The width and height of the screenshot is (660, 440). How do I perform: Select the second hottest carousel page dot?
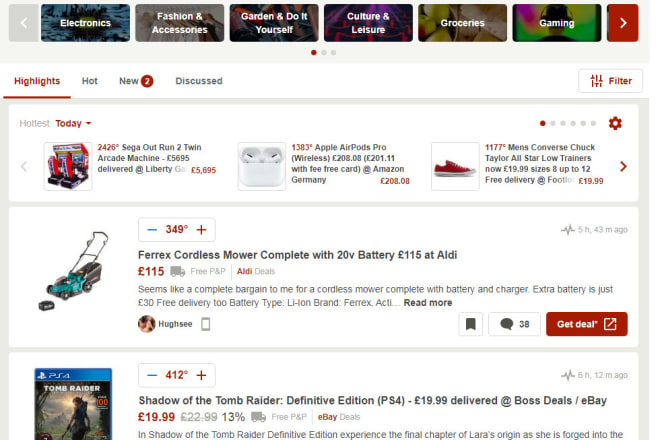click(x=553, y=123)
